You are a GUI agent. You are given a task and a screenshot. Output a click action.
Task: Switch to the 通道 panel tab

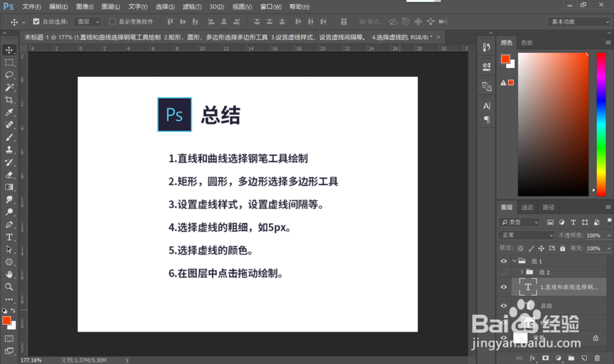point(527,207)
